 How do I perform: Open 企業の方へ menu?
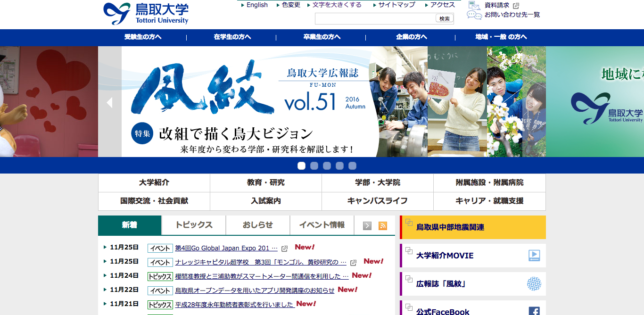coord(411,37)
